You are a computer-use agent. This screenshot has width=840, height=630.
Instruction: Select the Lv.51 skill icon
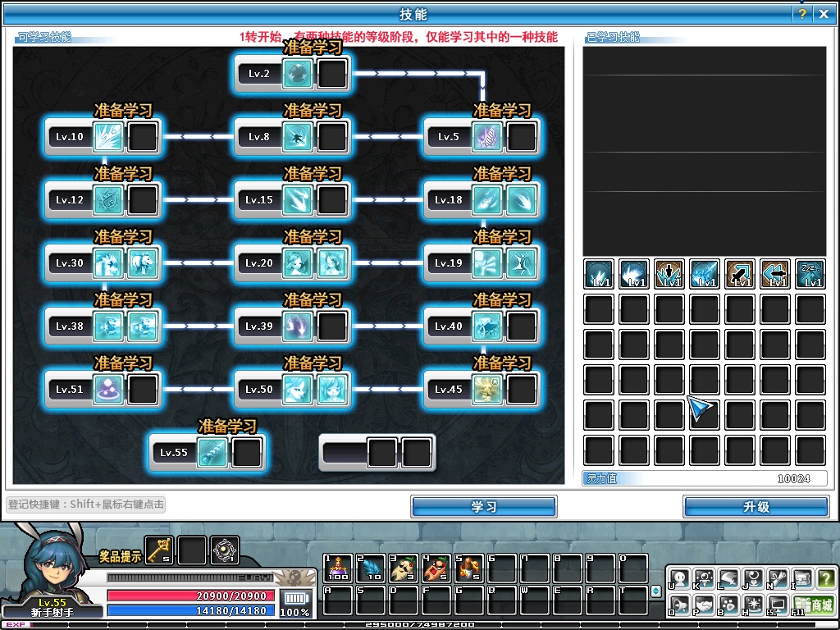click(x=107, y=390)
